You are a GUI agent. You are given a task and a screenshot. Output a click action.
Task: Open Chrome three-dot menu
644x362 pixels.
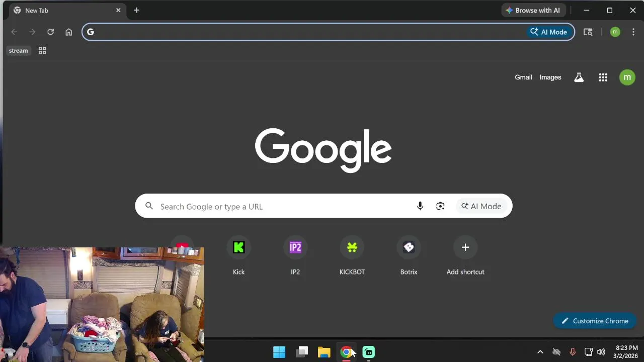633,32
